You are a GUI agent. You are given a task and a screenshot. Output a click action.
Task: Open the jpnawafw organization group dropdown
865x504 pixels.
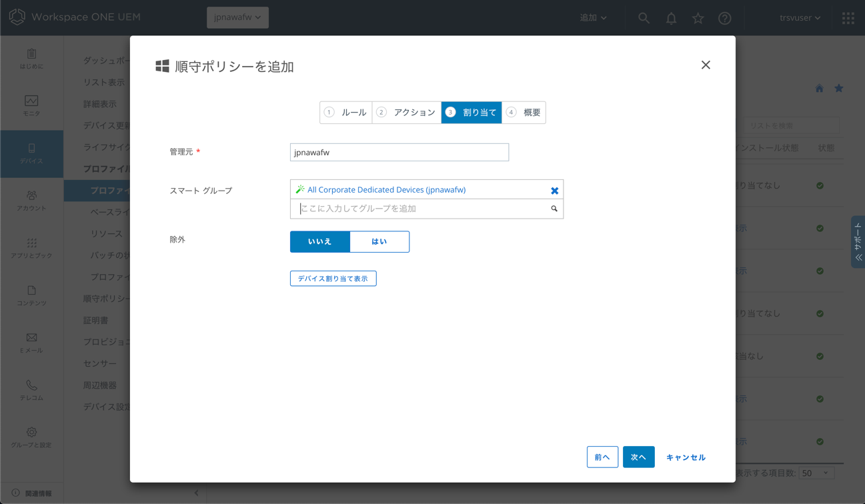(237, 17)
